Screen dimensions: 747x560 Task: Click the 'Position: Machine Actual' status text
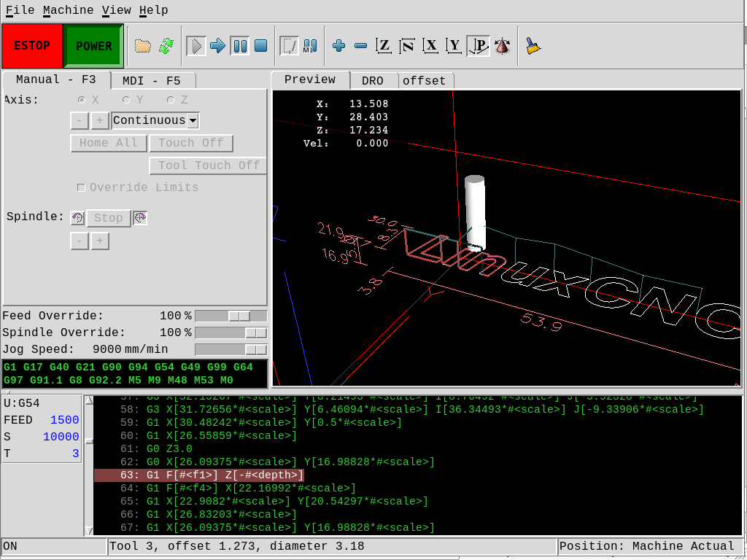pos(646,546)
